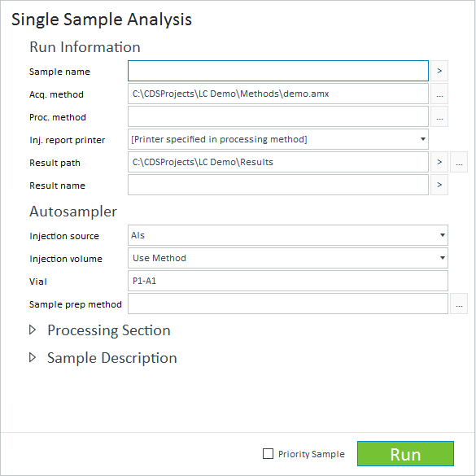
Task: Focus the Sample name input field
Action: tap(278, 71)
